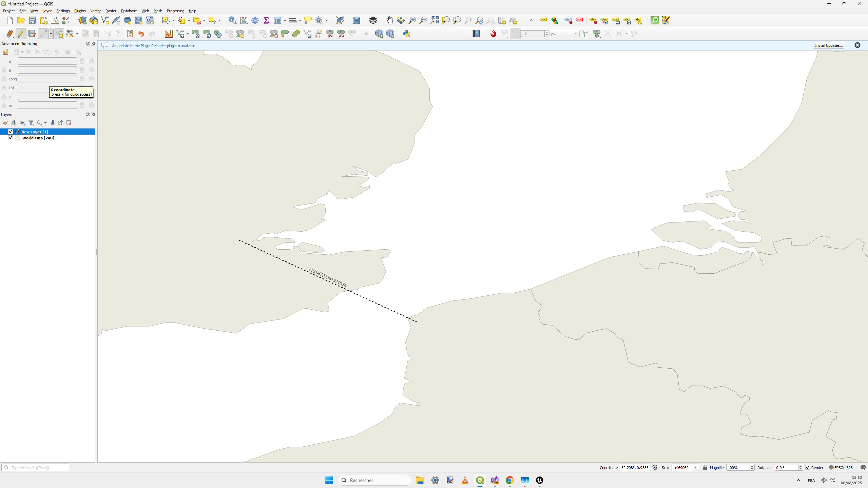Expand the hidden toolbar items chevron

point(531,20)
